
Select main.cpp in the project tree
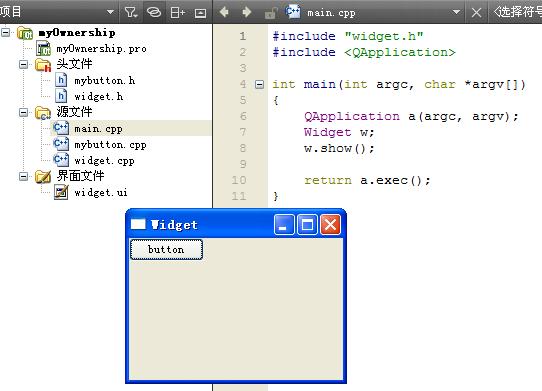pyautogui.click(x=98, y=129)
